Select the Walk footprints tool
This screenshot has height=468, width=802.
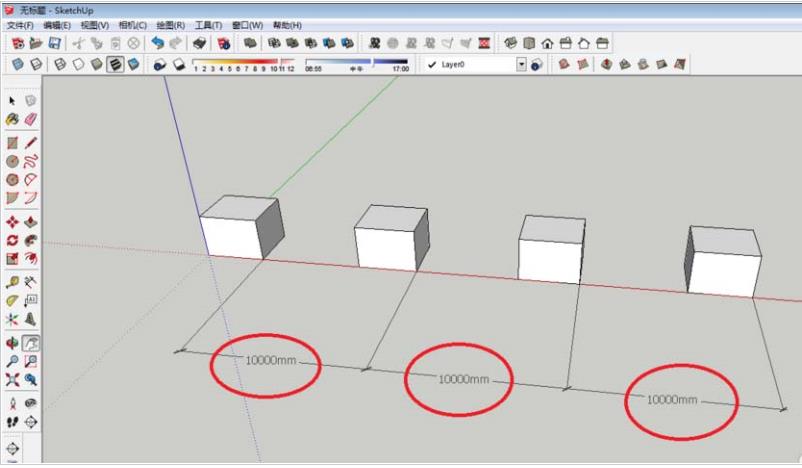(12, 422)
